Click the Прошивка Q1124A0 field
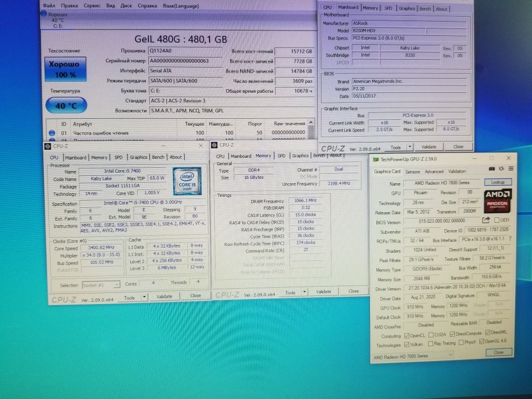The width and height of the screenshot is (532, 399). point(185,51)
